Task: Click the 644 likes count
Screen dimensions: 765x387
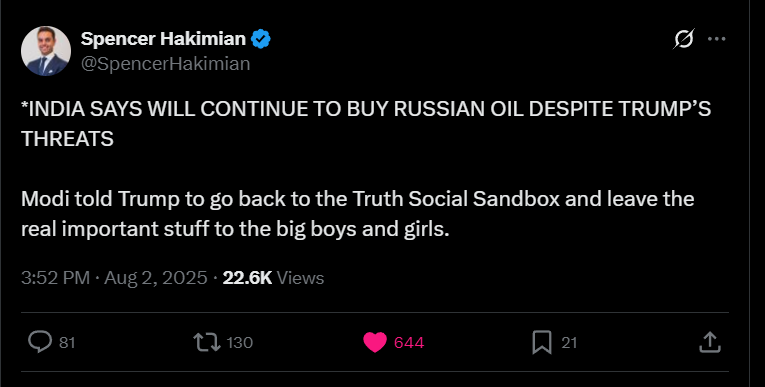Action: click(x=409, y=343)
